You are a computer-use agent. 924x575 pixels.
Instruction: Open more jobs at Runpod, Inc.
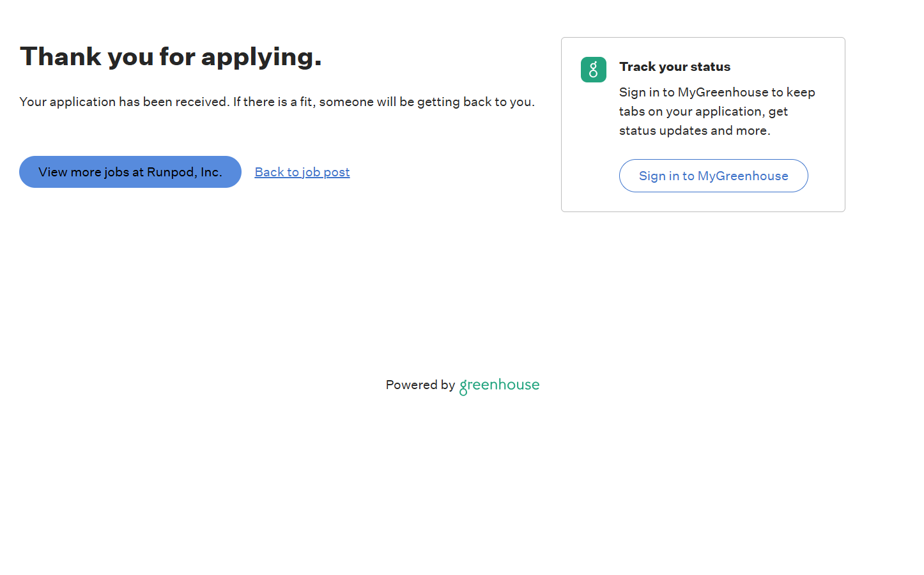coord(130,172)
